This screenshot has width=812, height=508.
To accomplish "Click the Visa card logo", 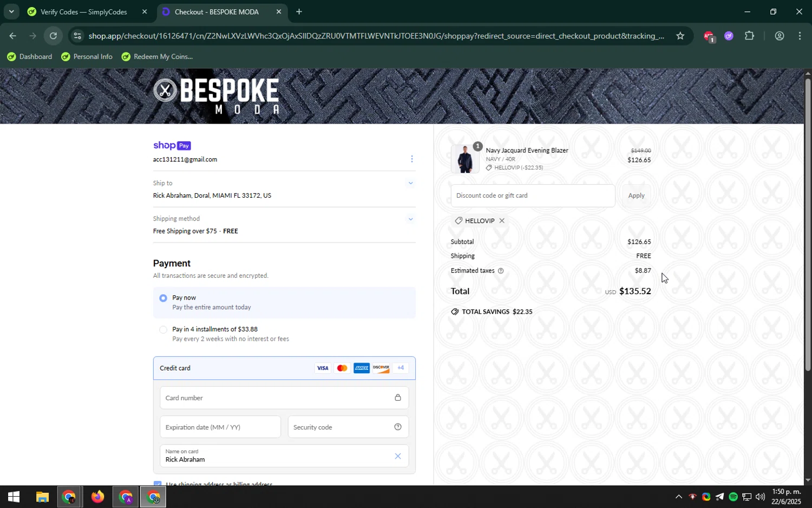I will tap(323, 368).
